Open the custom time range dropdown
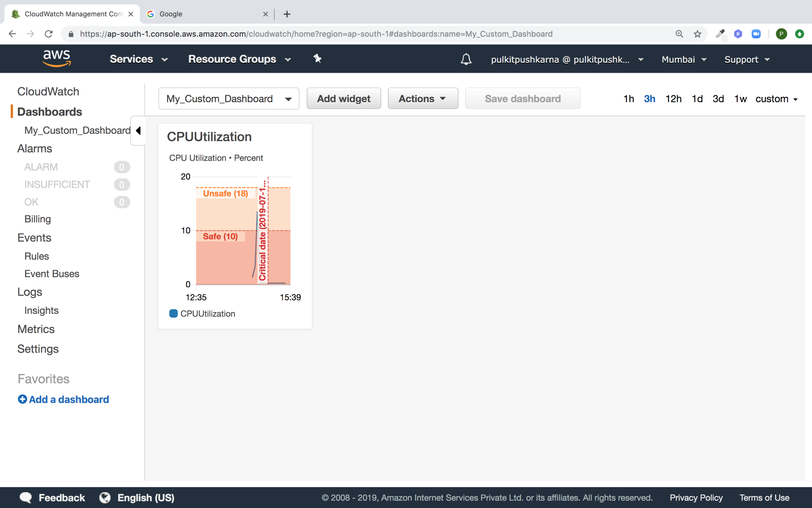This screenshot has height=508, width=812. tap(776, 99)
